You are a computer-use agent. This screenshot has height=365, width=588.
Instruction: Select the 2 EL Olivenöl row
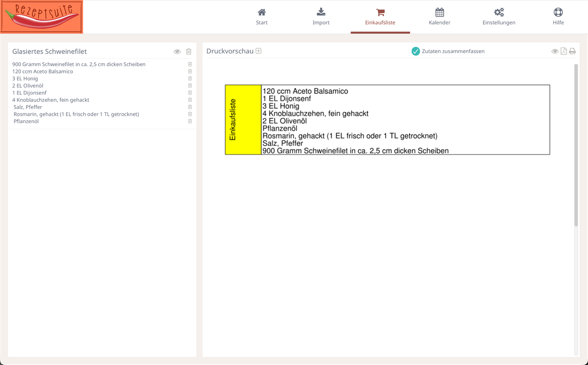(102, 85)
